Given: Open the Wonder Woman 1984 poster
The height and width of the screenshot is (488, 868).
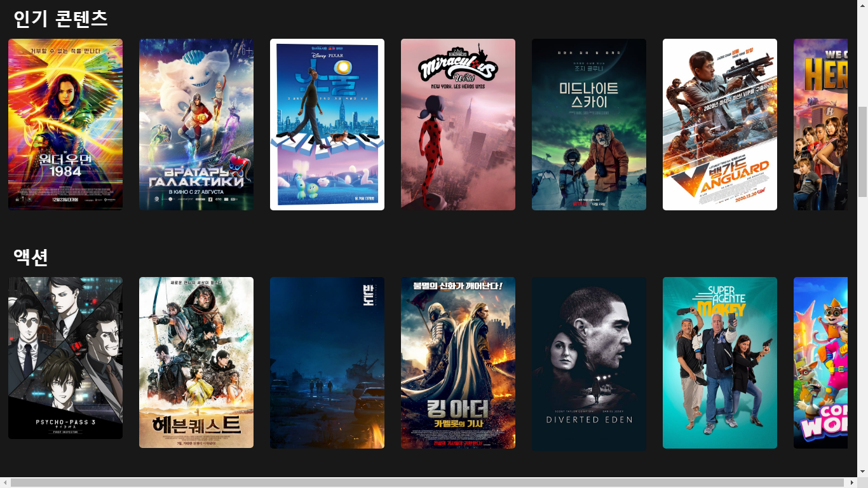Looking at the screenshot, I should (x=65, y=125).
